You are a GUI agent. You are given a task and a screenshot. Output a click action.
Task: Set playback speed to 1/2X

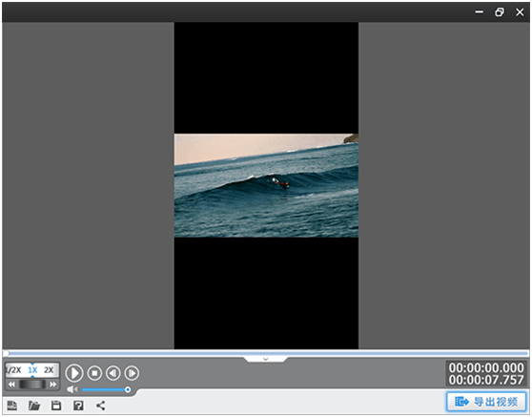tap(13, 370)
